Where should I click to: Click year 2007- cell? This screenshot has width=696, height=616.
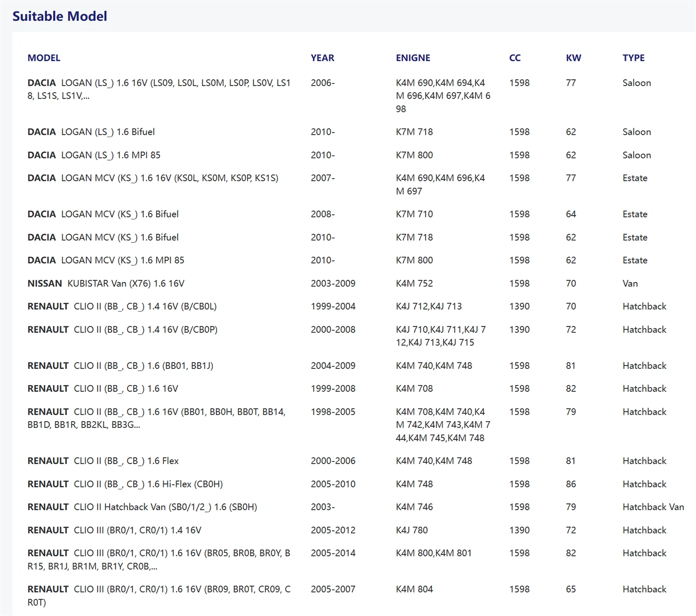pos(323,178)
